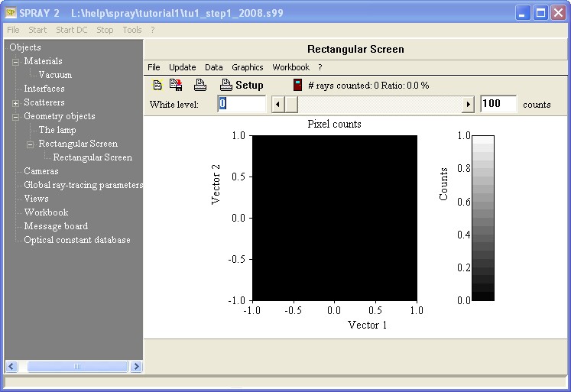Collapse the Materials tree node
Viewport: 571px width, 392px height.
coord(16,62)
